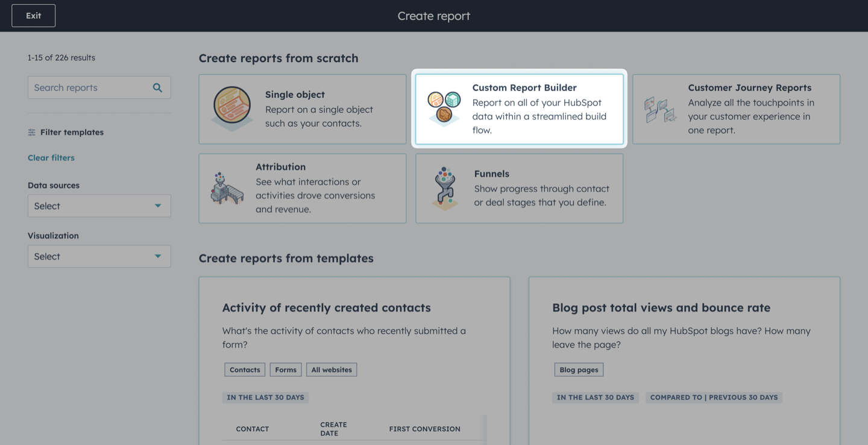Click the Customer Journey Reports icon
This screenshot has width=868, height=445.
659,109
